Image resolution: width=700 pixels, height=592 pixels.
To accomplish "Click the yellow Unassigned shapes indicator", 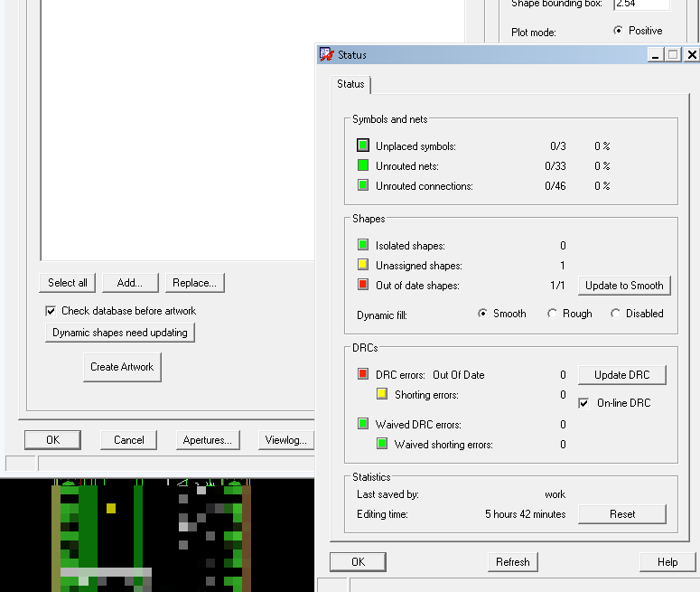I will click(x=363, y=265).
